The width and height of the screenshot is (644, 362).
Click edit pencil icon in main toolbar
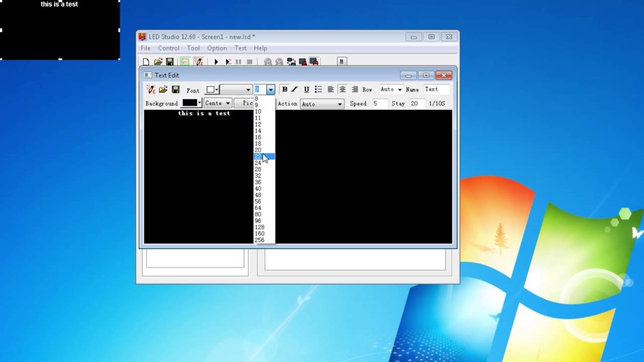(198, 62)
